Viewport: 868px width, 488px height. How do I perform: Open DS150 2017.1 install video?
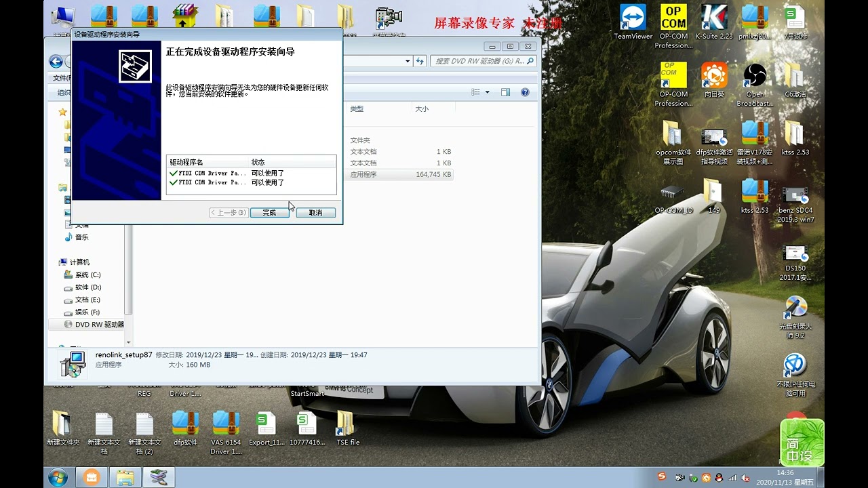pyautogui.click(x=795, y=262)
